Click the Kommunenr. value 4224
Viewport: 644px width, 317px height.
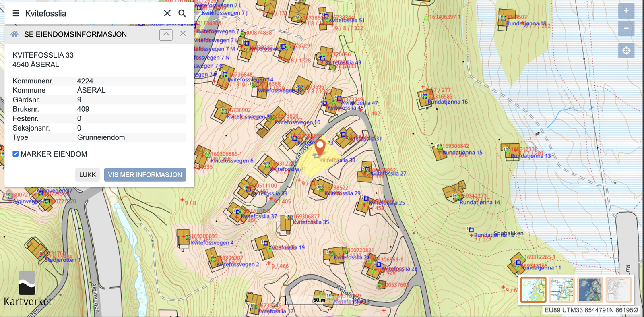coord(85,81)
